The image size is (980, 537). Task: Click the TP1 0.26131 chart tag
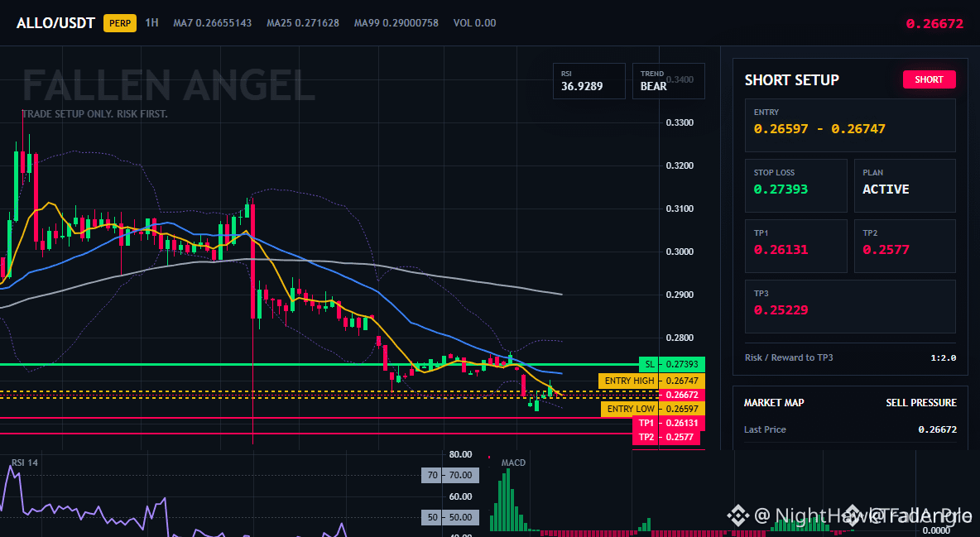click(x=669, y=423)
